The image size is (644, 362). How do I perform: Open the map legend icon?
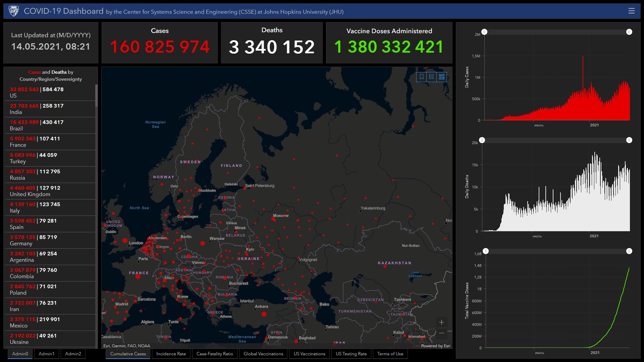432,77
